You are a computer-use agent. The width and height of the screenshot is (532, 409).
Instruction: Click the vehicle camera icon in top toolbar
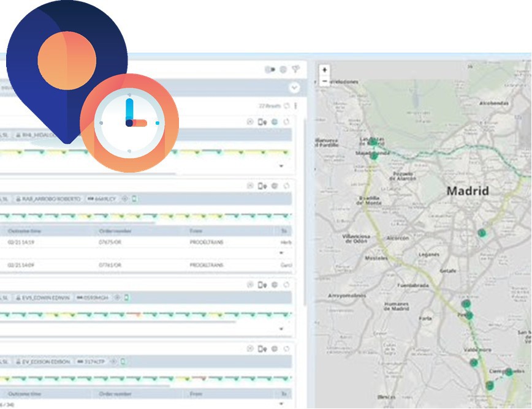pyautogui.click(x=270, y=69)
